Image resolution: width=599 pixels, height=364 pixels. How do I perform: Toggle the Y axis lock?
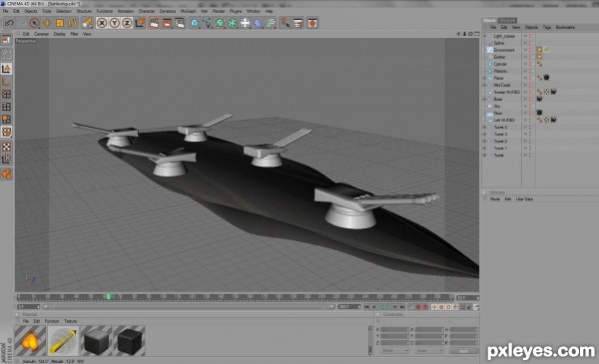click(x=114, y=23)
